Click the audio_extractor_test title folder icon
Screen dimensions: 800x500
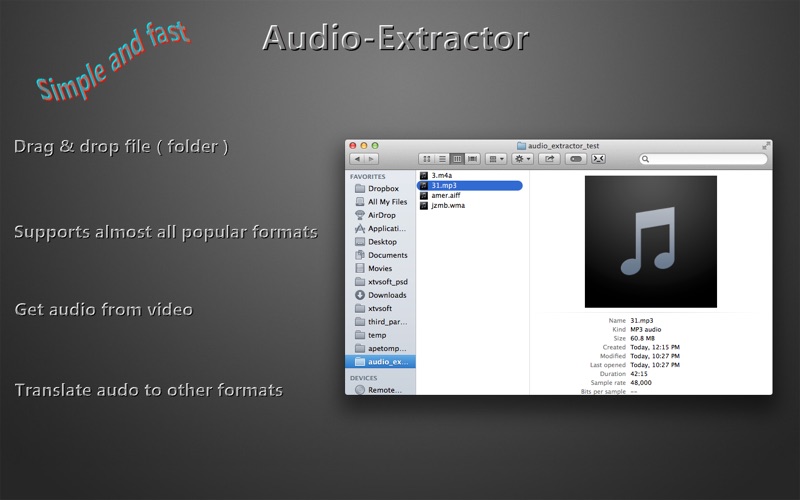point(521,146)
